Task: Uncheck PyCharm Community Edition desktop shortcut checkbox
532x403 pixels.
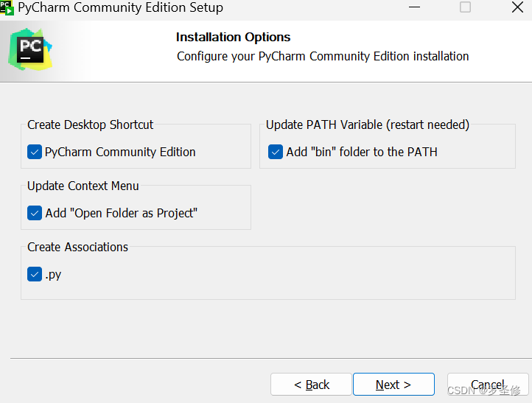Action: tap(35, 152)
